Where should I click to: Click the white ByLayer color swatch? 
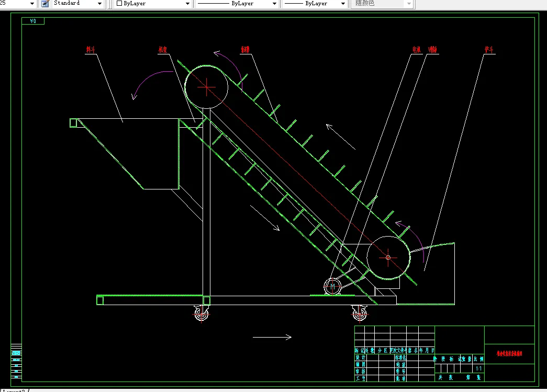point(119,4)
